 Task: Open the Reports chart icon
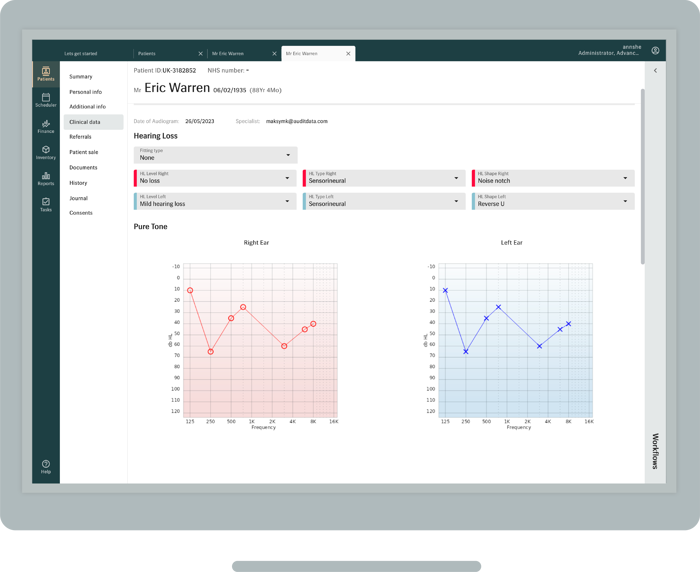(46, 178)
